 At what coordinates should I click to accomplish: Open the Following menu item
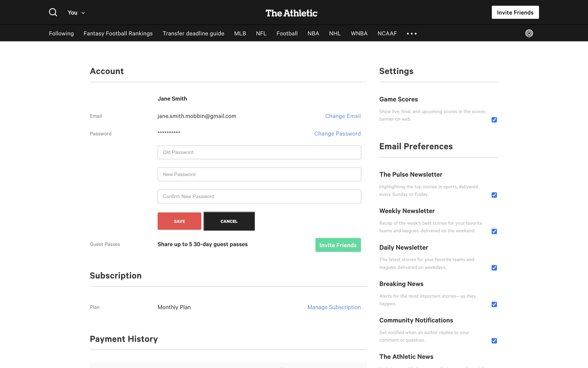click(61, 33)
